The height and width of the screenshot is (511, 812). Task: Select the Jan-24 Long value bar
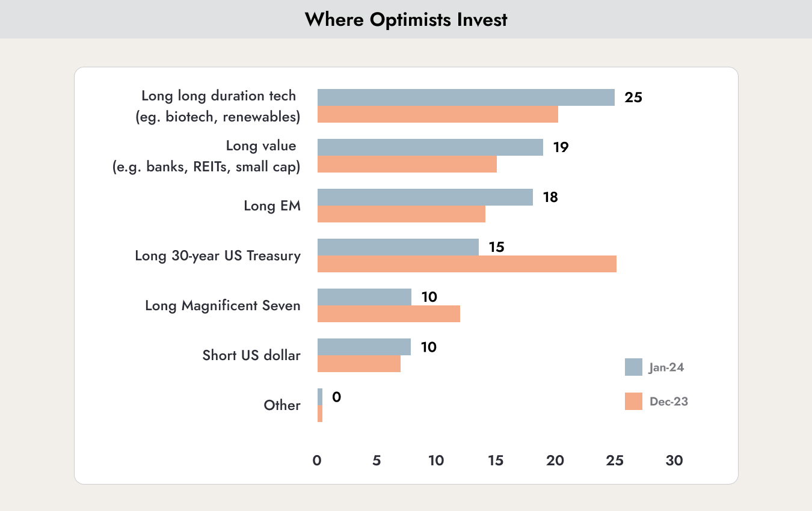(430, 147)
